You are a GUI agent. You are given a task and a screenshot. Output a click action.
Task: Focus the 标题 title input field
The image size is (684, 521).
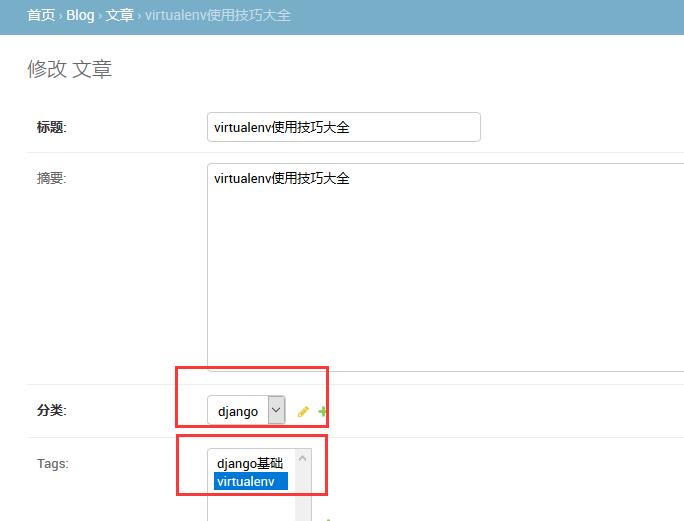pos(344,127)
